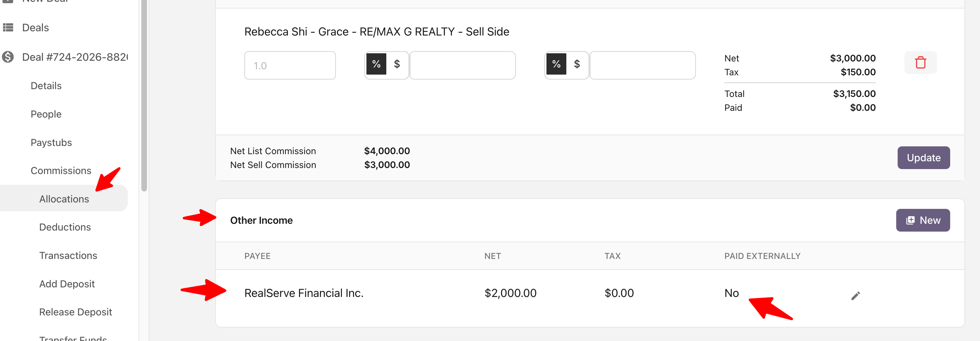Open Add Deposit in the sidebar
The width and height of the screenshot is (980, 341).
point(67,284)
